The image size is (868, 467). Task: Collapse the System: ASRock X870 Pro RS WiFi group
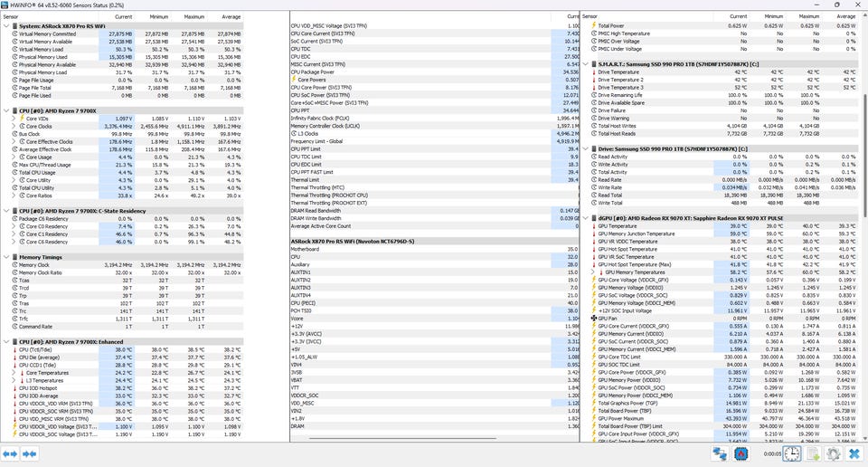point(6,26)
